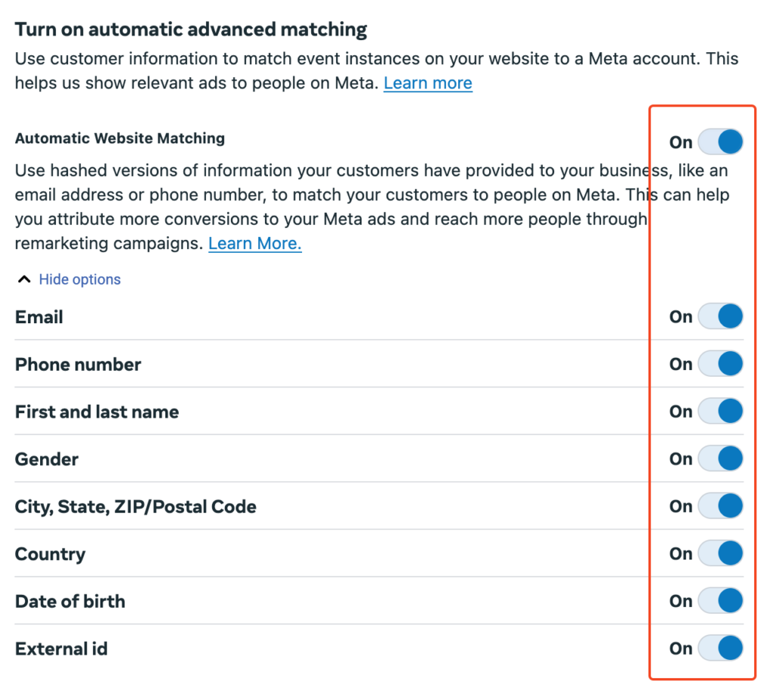Toggle the External id switch off
The width and height of the screenshot is (773, 700).
tap(720, 648)
